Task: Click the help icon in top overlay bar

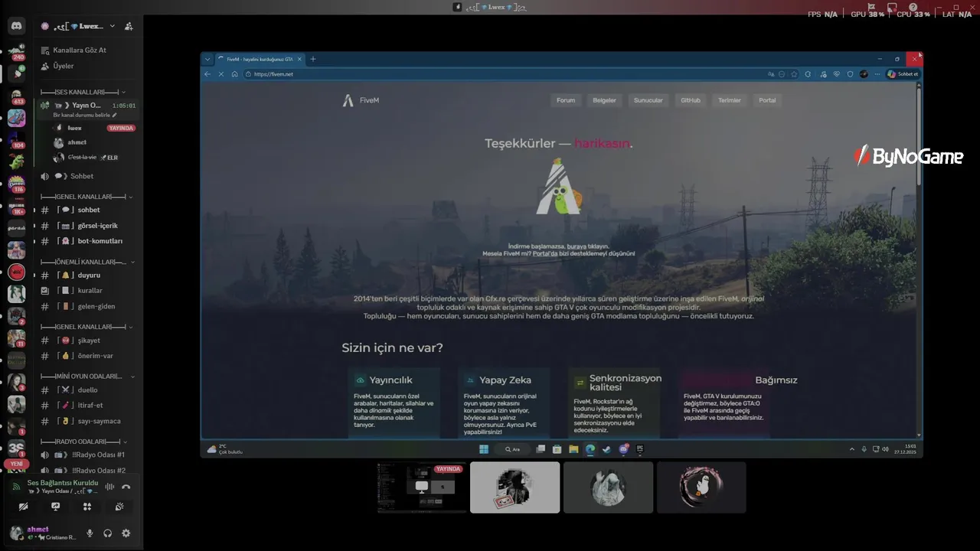Action: click(x=913, y=8)
